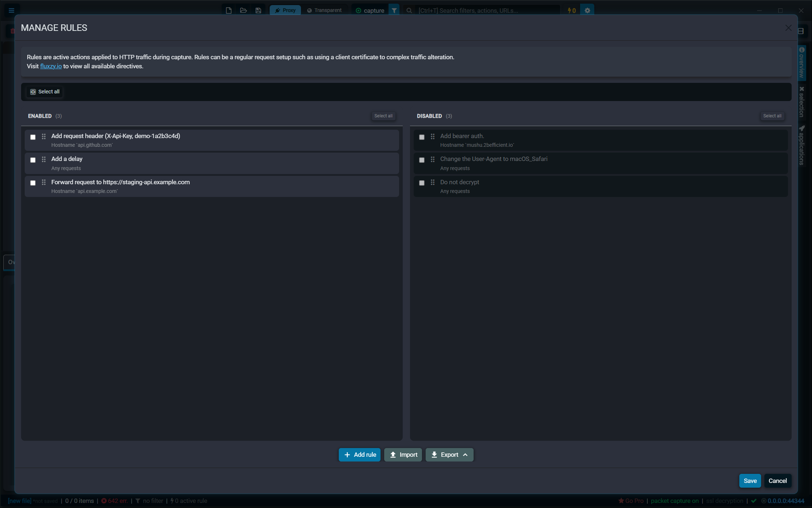
Task: Click the 0 active rule status entry
Action: [189, 501]
